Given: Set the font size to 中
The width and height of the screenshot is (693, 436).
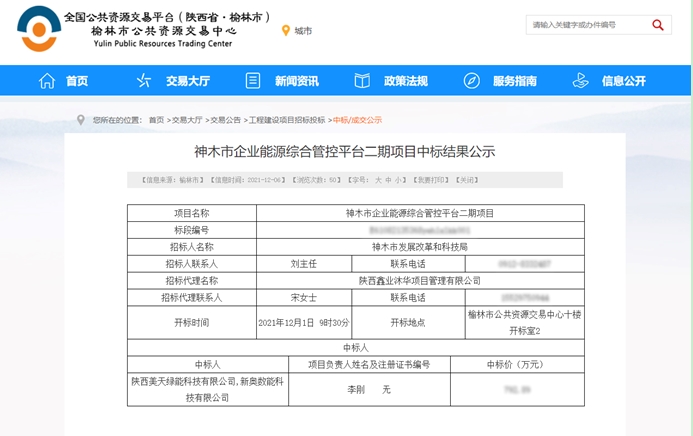Looking at the screenshot, I should tap(388, 180).
